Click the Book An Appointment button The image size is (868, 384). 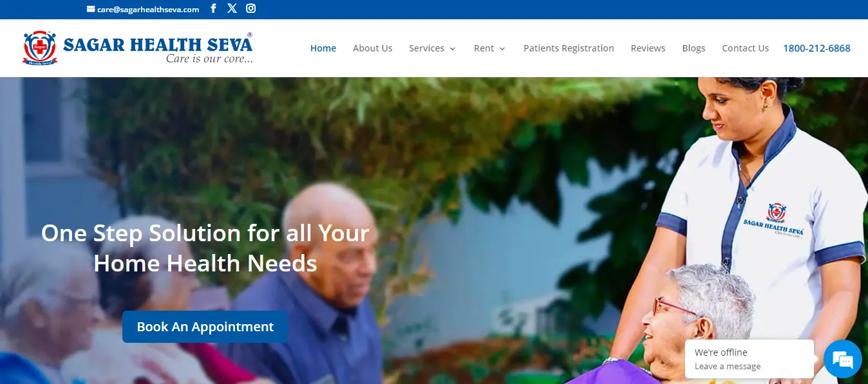click(205, 327)
